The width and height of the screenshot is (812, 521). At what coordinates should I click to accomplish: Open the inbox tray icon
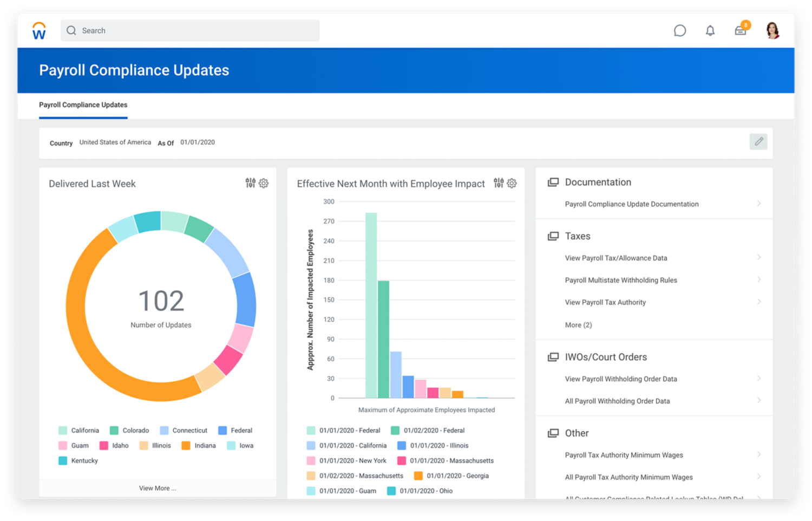(740, 31)
